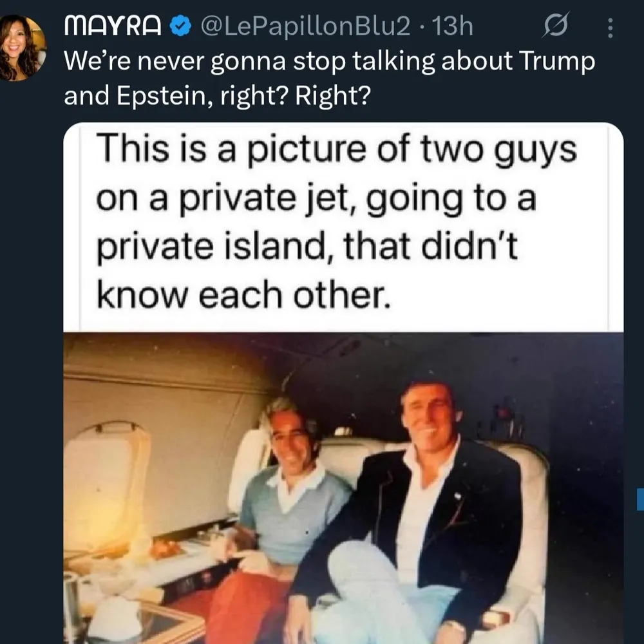Image resolution: width=644 pixels, height=644 pixels.
Task: Click the "know each other." caption line
Action: pos(243,294)
